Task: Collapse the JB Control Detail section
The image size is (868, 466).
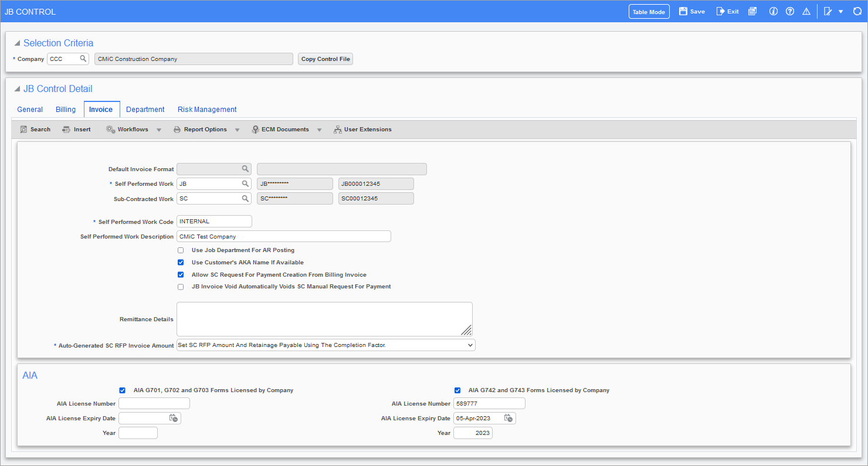Action: pyautogui.click(x=17, y=89)
